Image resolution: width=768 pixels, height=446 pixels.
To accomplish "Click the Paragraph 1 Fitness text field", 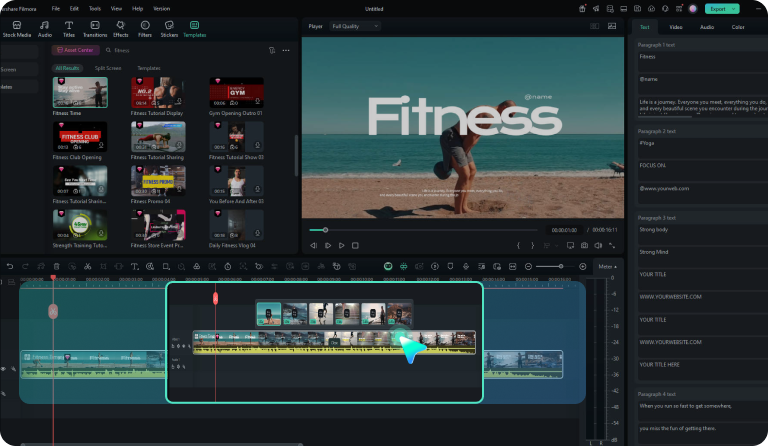I will [x=703, y=60].
